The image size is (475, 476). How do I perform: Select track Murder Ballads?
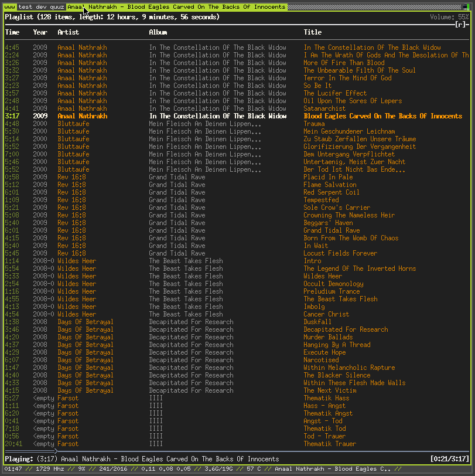[328, 337]
